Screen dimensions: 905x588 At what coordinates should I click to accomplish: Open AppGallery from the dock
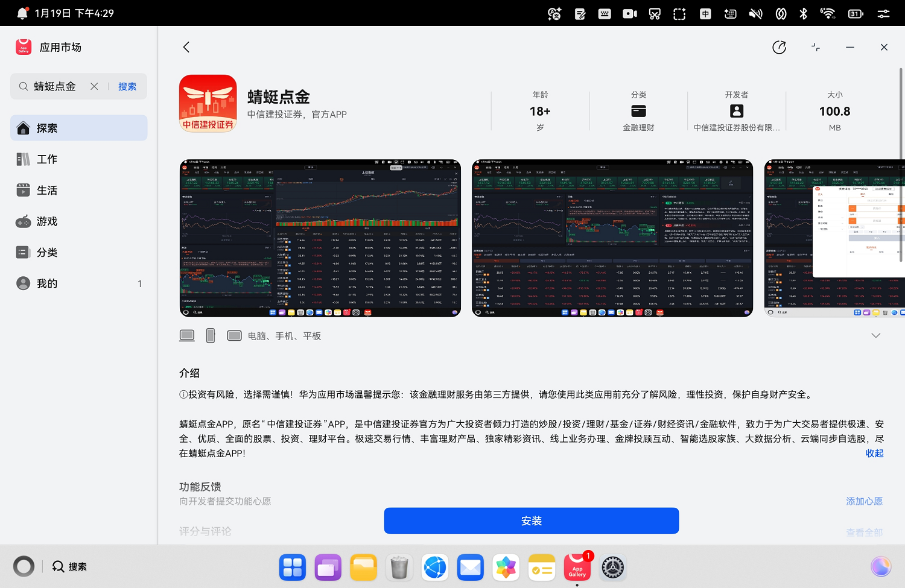[577, 567]
